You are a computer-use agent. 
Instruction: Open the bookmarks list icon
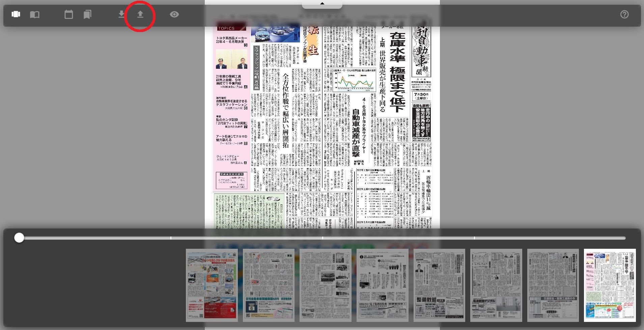coord(87,14)
